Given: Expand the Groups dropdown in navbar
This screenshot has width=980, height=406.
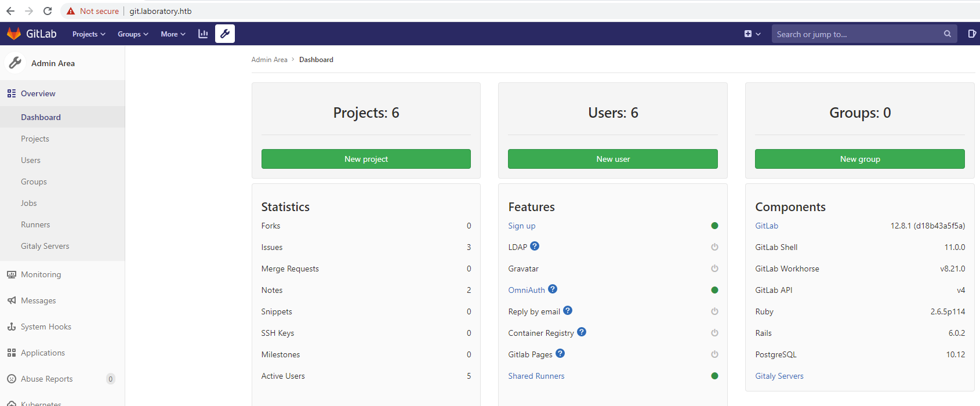Looking at the screenshot, I should 133,34.
